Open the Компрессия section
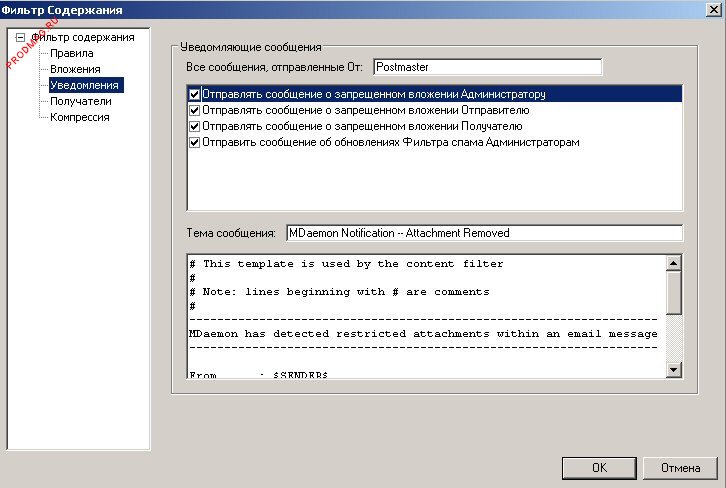The height and width of the screenshot is (488, 726). [80, 117]
